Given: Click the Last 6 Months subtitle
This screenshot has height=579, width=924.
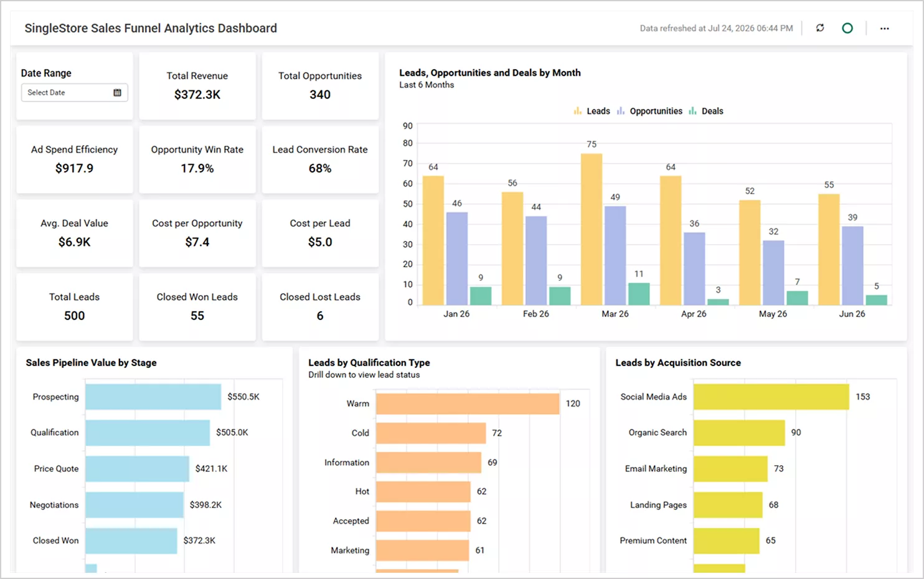Looking at the screenshot, I should coord(427,85).
